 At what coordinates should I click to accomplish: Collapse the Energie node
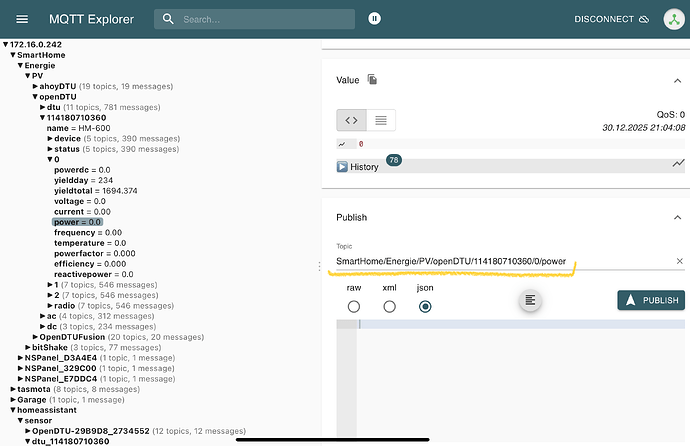20,66
